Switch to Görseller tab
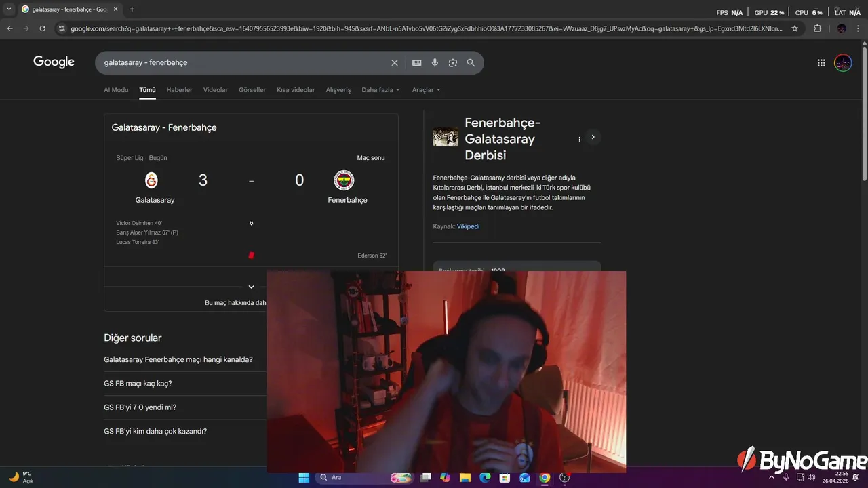 tap(252, 90)
